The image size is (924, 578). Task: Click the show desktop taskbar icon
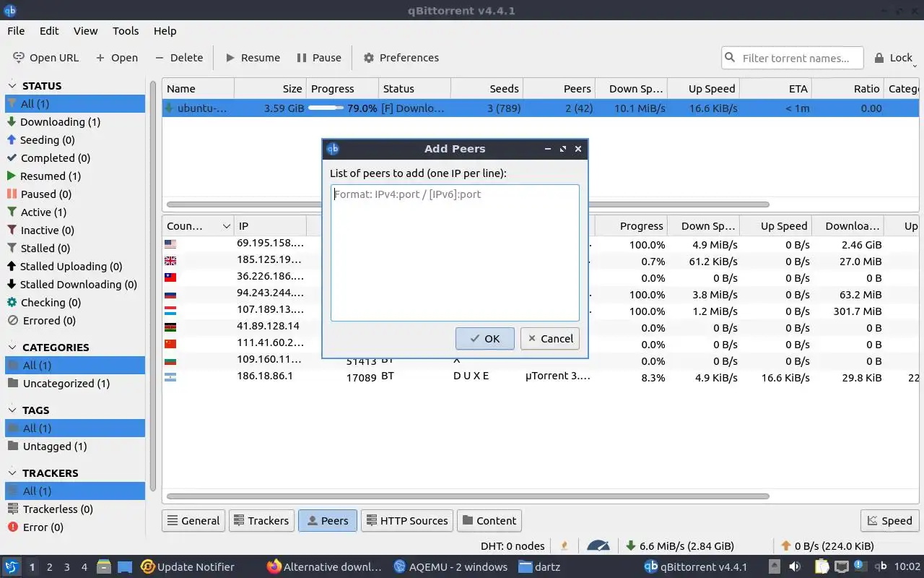[125, 566]
